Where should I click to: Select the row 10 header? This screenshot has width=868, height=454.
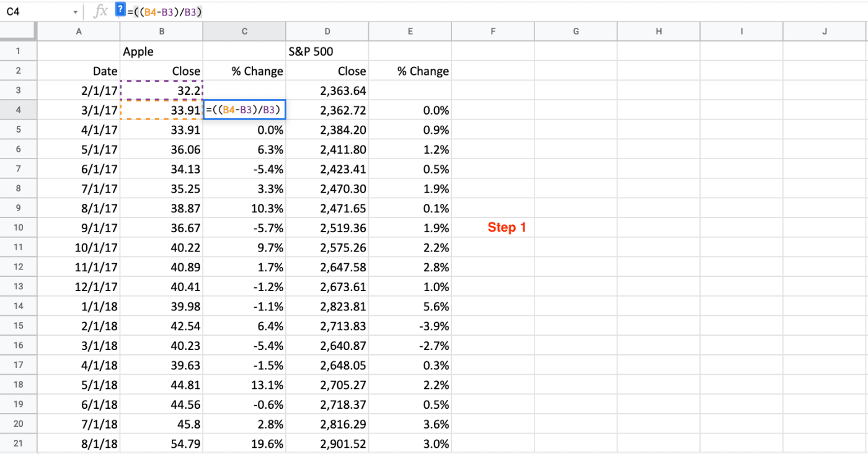(x=19, y=227)
